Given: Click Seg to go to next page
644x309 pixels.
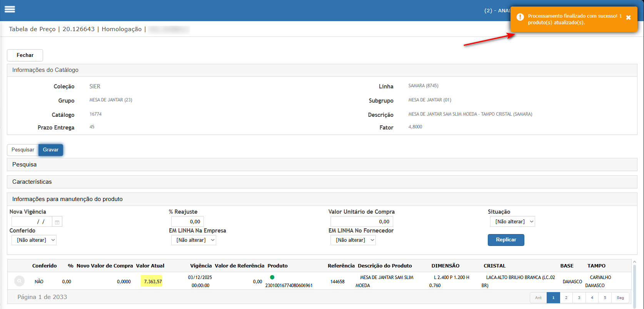Looking at the screenshot, I should (620, 298).
